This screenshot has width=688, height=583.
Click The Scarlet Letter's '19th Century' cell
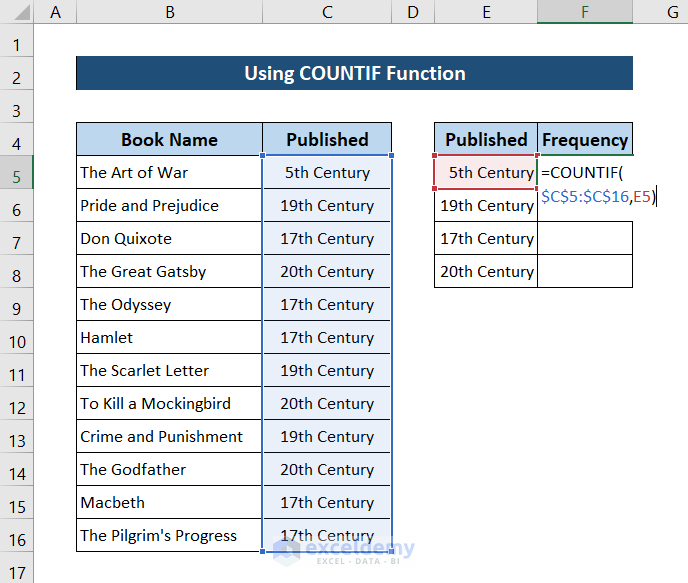click(x=327, y=370)
